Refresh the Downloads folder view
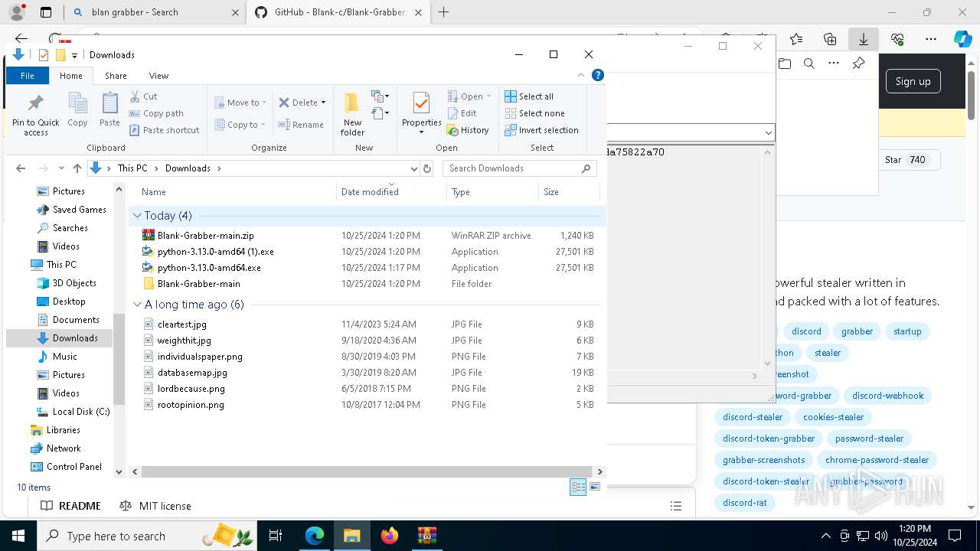The width and height of the screenshot is (980, 551). [427, 168]
